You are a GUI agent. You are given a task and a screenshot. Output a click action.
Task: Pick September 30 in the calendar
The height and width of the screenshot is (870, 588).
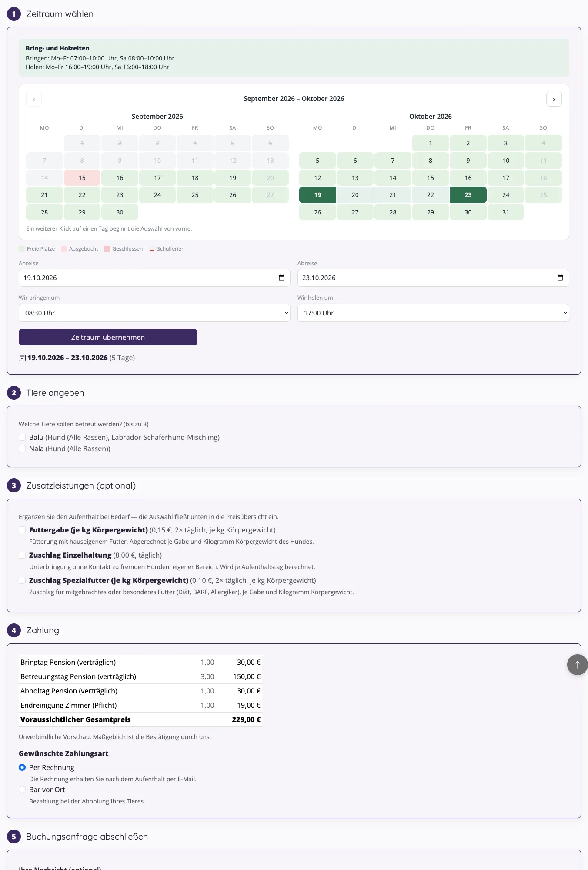[120, 212]
